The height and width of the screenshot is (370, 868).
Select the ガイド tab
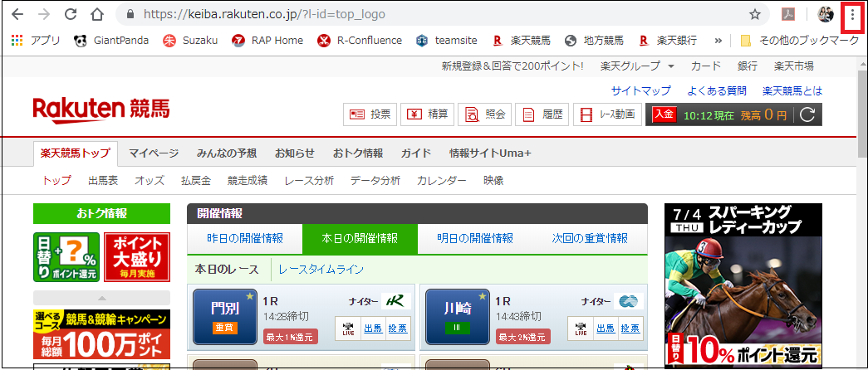click(x=416, y=153)
